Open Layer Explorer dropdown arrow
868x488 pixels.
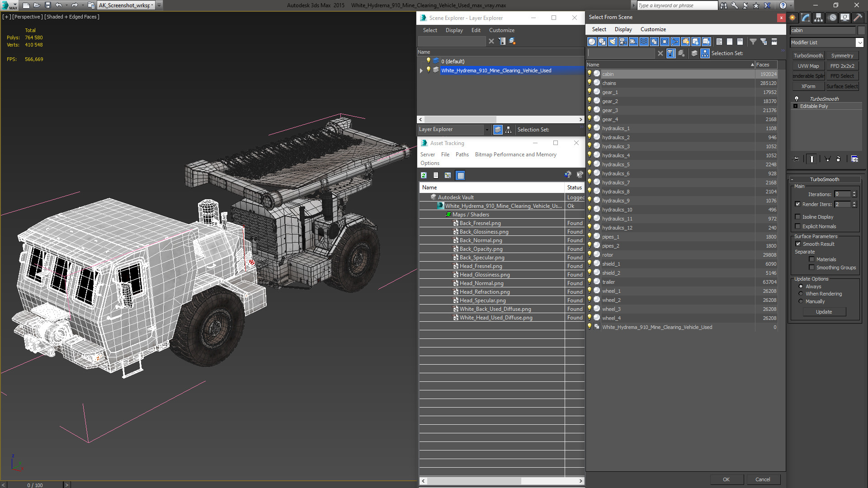(487, 130)
